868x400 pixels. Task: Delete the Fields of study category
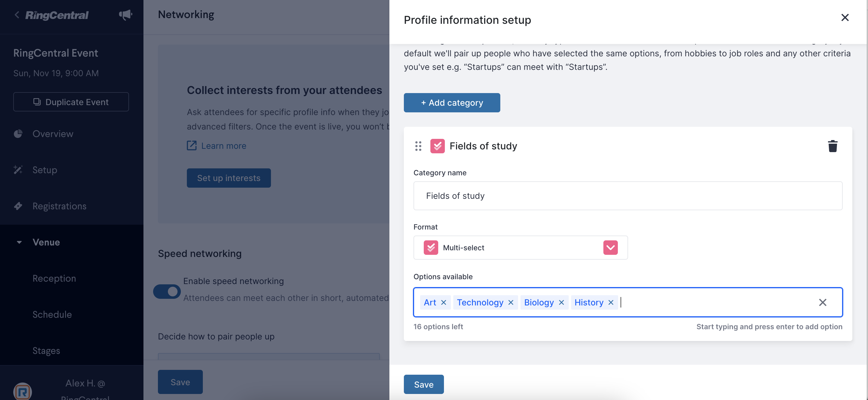(832, 146)
